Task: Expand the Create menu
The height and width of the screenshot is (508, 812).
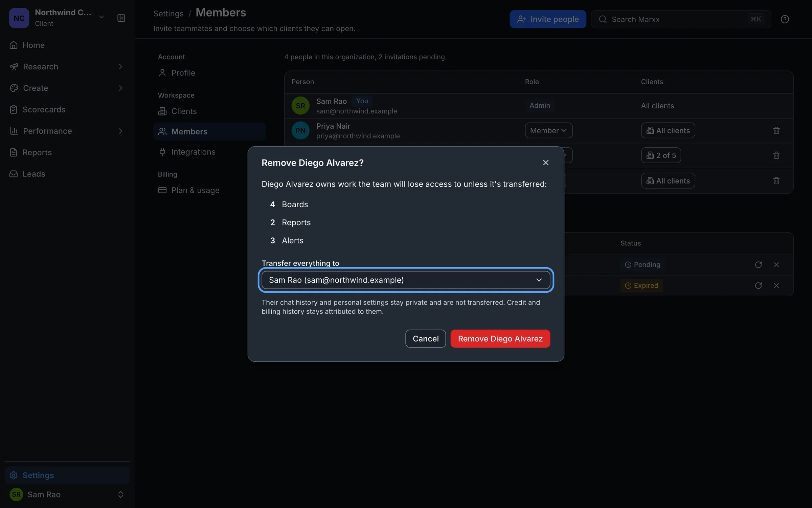Action: coord(67,88)
